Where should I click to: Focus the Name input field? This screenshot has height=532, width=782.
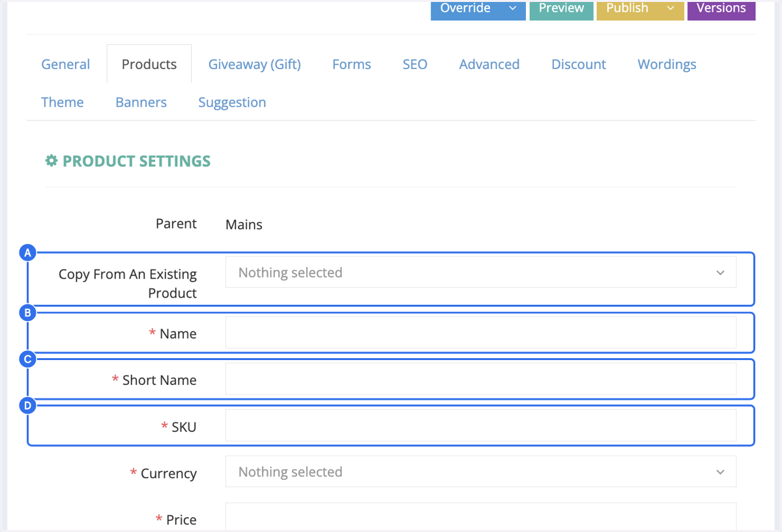click(x=481, y=333)
